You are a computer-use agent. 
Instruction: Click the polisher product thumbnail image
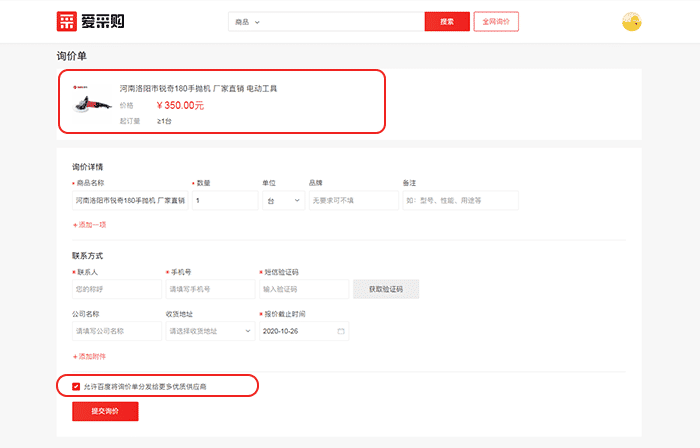90,102
